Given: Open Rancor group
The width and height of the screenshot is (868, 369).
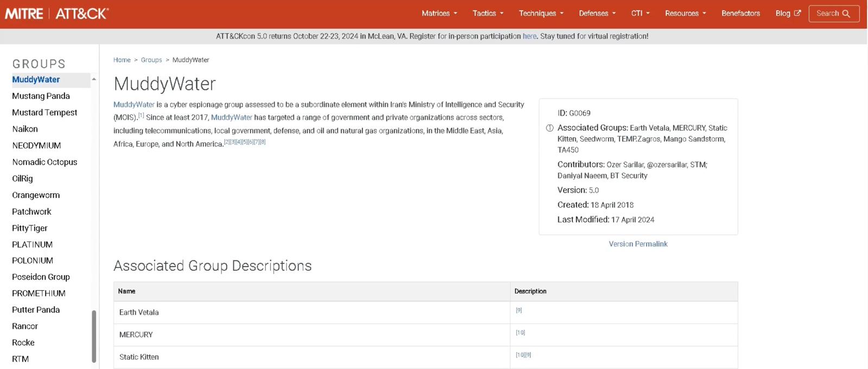Looking at the screenshot, I should [x=25, y=326].
